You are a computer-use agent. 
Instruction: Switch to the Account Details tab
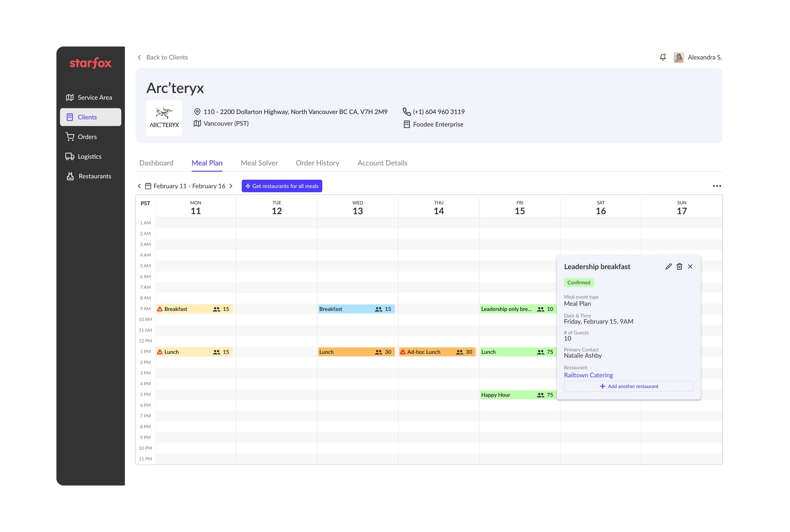382,163
